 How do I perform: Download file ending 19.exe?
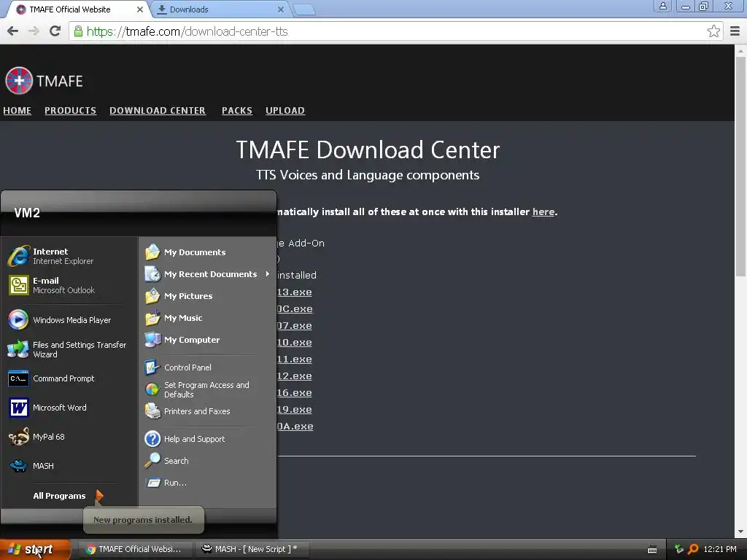point(295,410)
